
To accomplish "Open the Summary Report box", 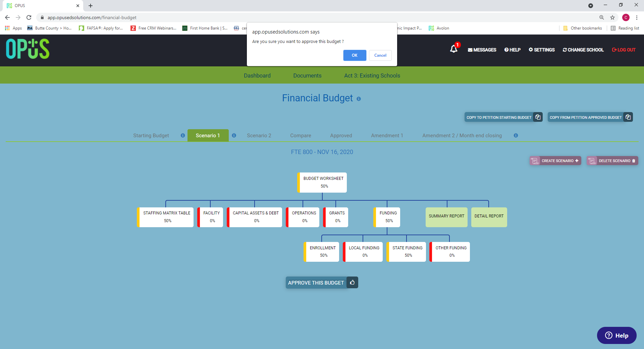I will coord(446,217).
